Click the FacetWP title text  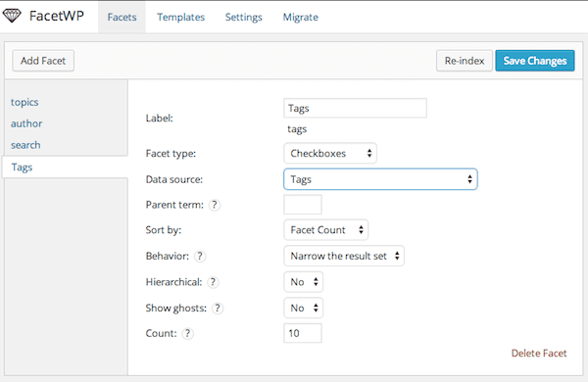pyautogui.click(x=57, y=16)
